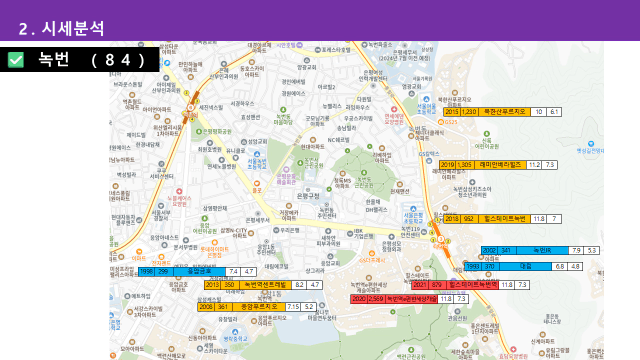Image resolution: width=640 pixels, height=360 pixels.
Task: Click the 세진넥스빌 label on the map
Action: (x=211, y=108)
